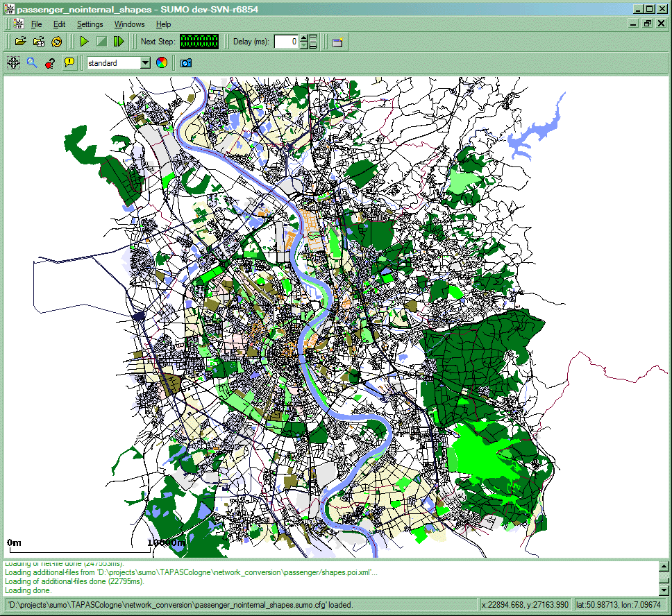Open the File menu

(x=36, y=24)
